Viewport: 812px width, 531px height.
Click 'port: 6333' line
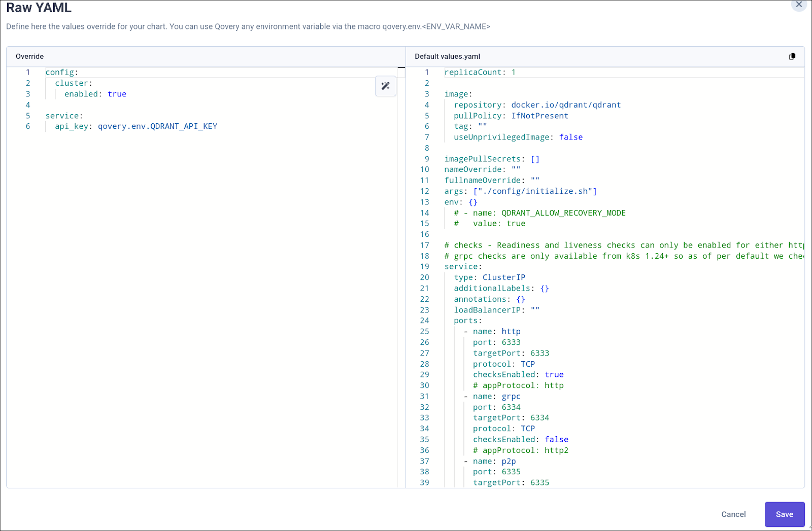[x=497, y=343]
